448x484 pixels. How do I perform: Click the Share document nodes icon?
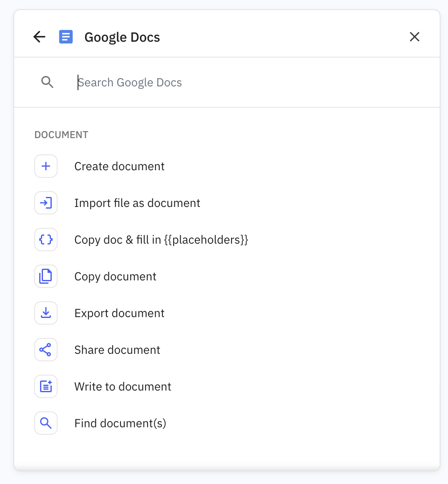point(46,350)
